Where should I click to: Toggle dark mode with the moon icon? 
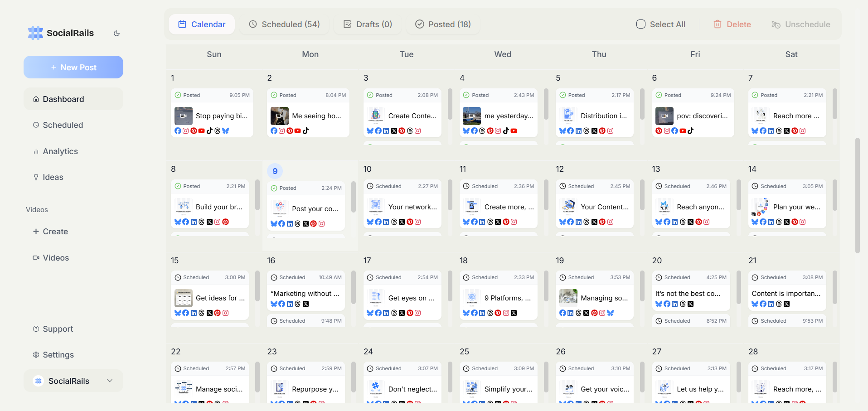click(116, 33)
